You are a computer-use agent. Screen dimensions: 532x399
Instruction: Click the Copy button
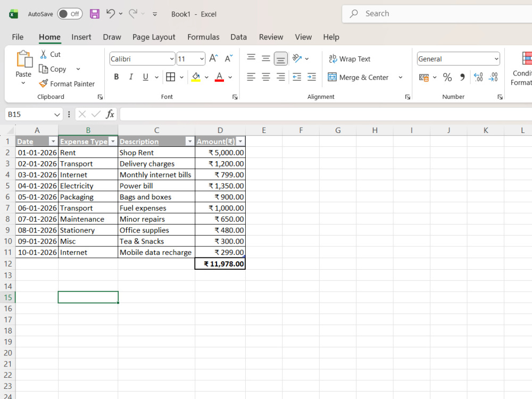[53, 69]
